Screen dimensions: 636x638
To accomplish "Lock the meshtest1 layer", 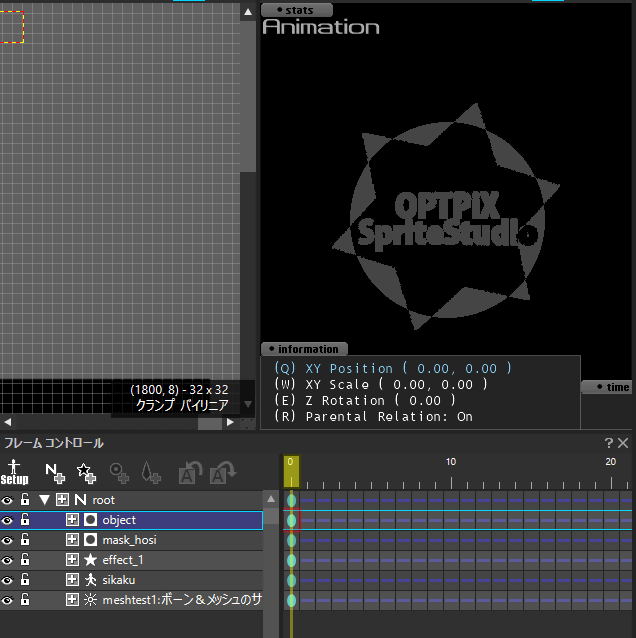I will click(x=25, y=599).
